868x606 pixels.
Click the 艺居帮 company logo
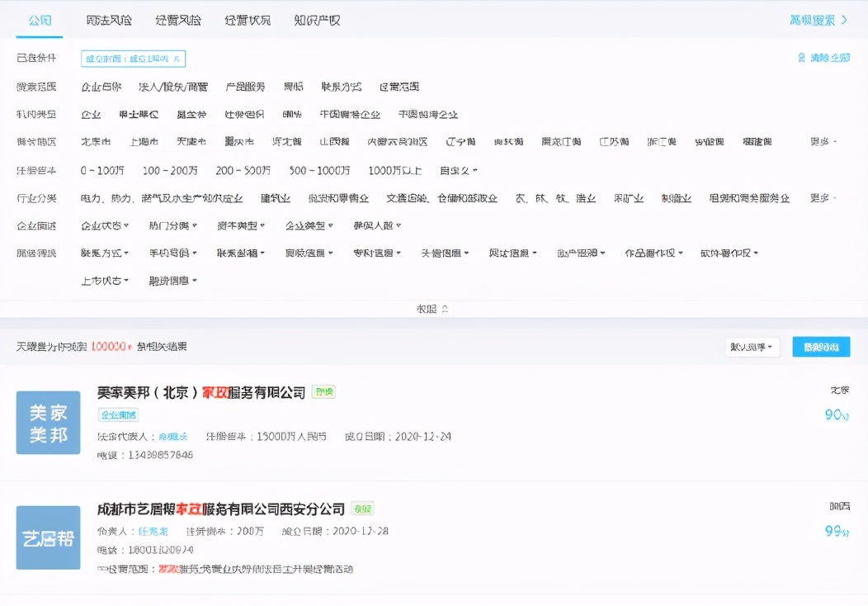pyautogui.click(x=48, y=537)
